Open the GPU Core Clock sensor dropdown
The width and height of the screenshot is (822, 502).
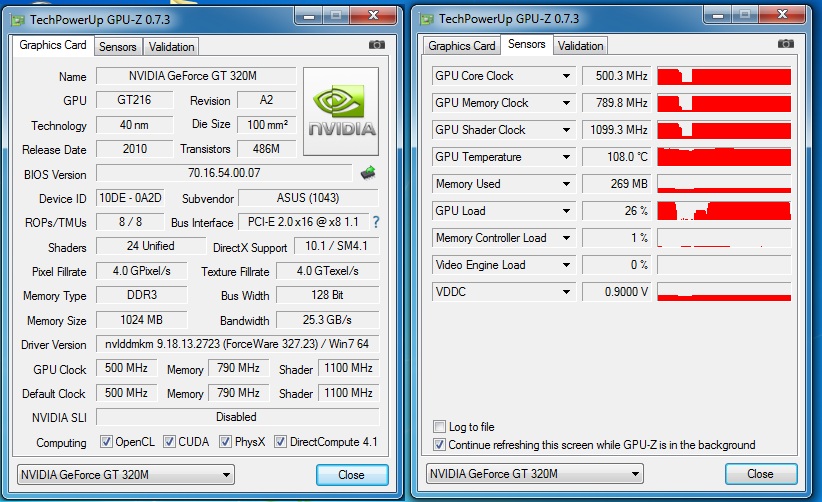coord(566,76)
